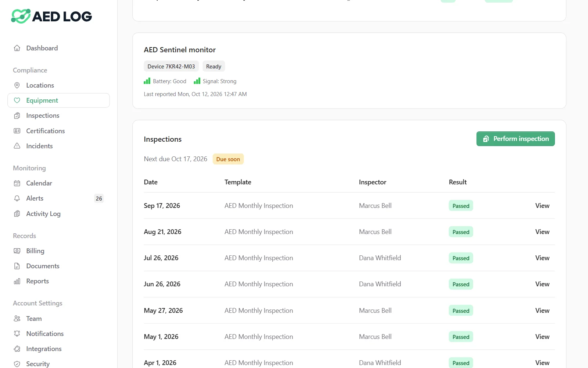
Task: View the Sep 17, 2026 inspection
Action: [542, 206]
